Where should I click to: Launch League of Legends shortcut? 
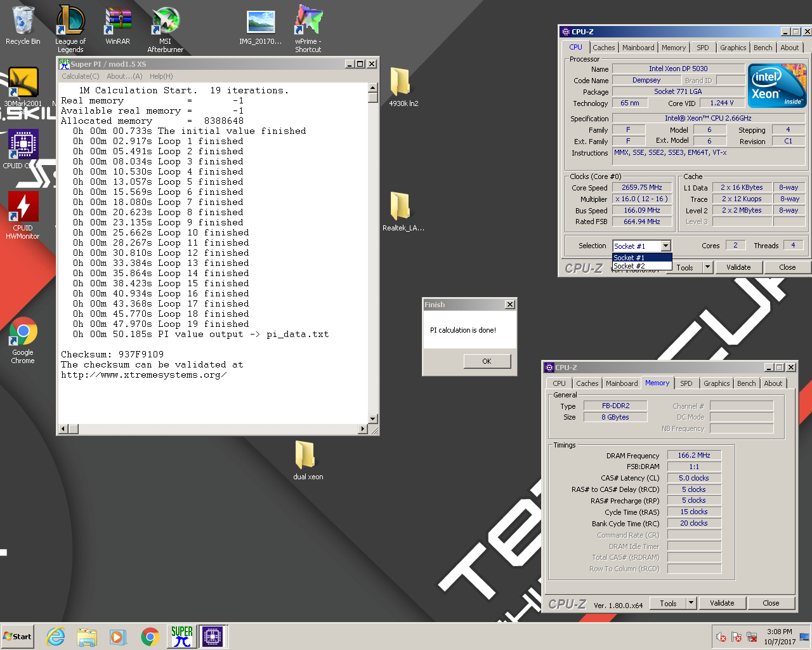pyautogui.click(x=70, y=29)
